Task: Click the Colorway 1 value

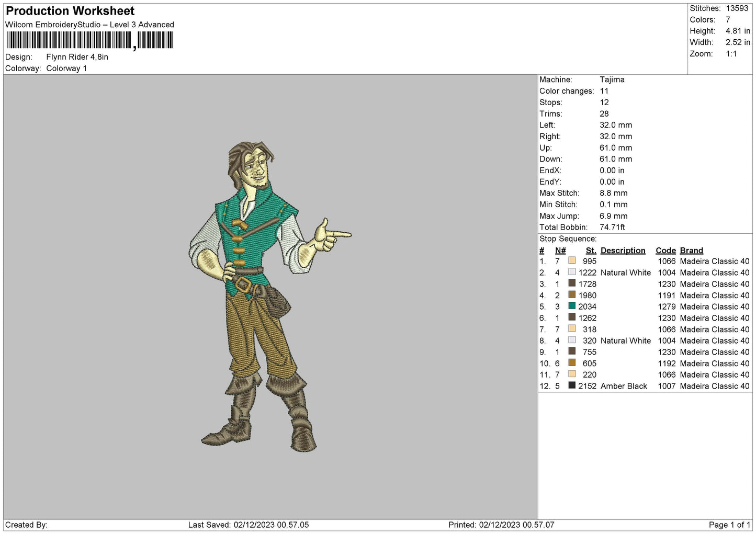Action: click(x=66, y=69)
